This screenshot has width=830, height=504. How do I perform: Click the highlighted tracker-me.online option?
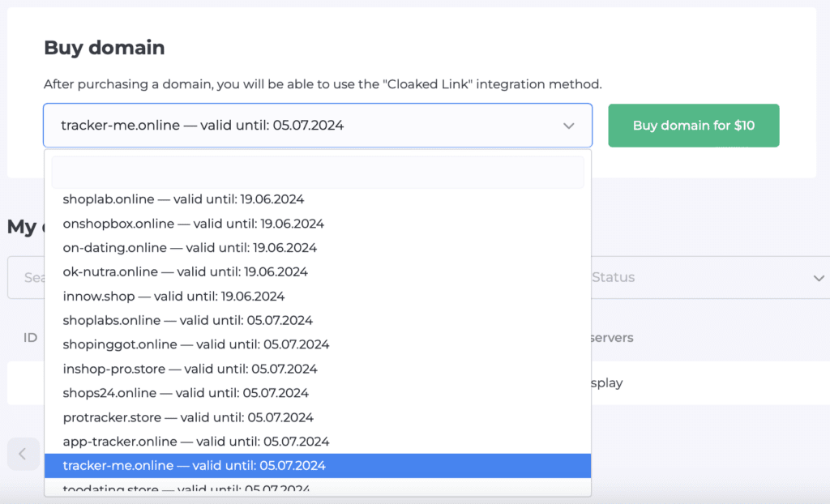[195, 465]
